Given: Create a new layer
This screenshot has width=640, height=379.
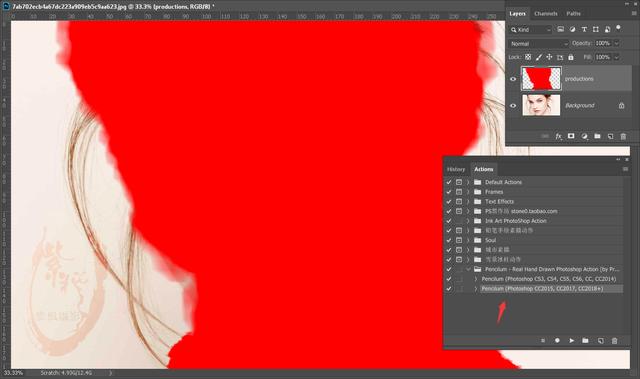Looking at the screenshot, I should pos(610,136).
